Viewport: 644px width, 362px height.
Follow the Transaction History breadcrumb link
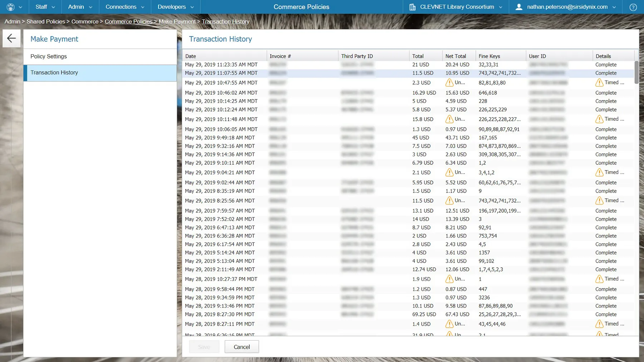(x=225, y=21)
